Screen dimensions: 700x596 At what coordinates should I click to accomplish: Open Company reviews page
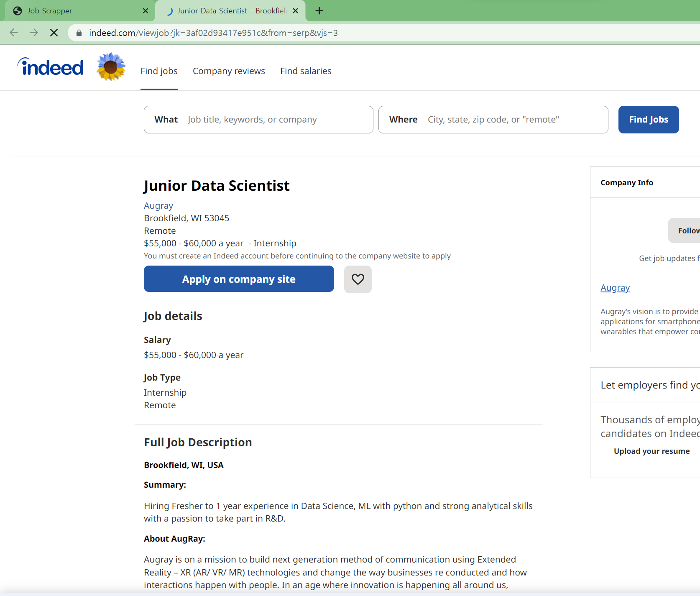229,71
